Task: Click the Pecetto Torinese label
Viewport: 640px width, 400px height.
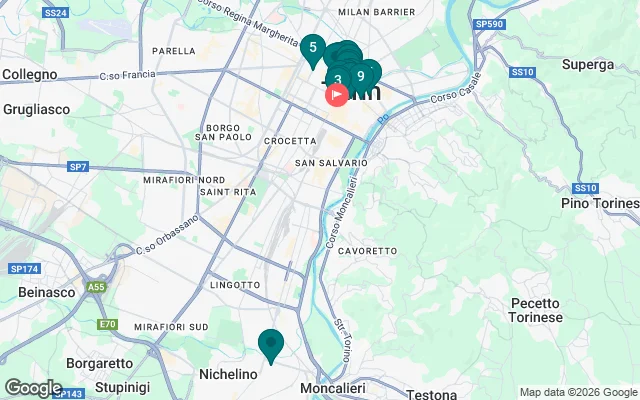Action: coord(536,310)
